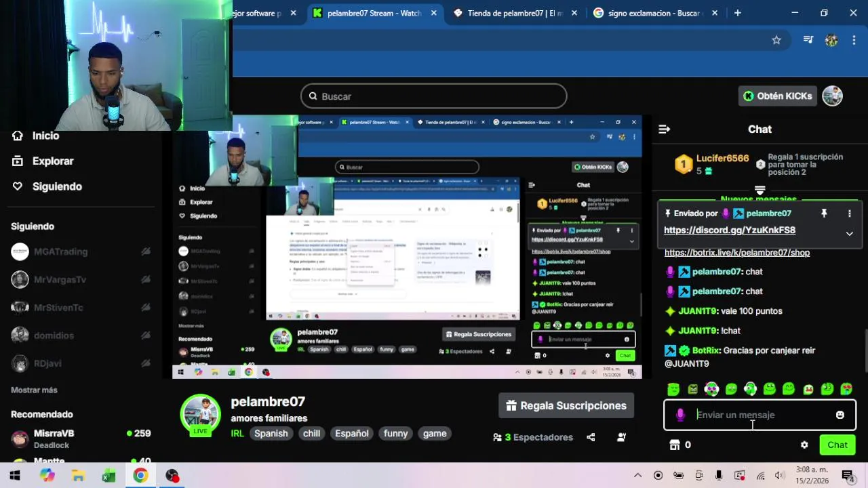Open pelambre07 channel avatar
Image resolution: width=868 pixels, height=488 pixels.
pyautogui.click(x=200, y=414)
